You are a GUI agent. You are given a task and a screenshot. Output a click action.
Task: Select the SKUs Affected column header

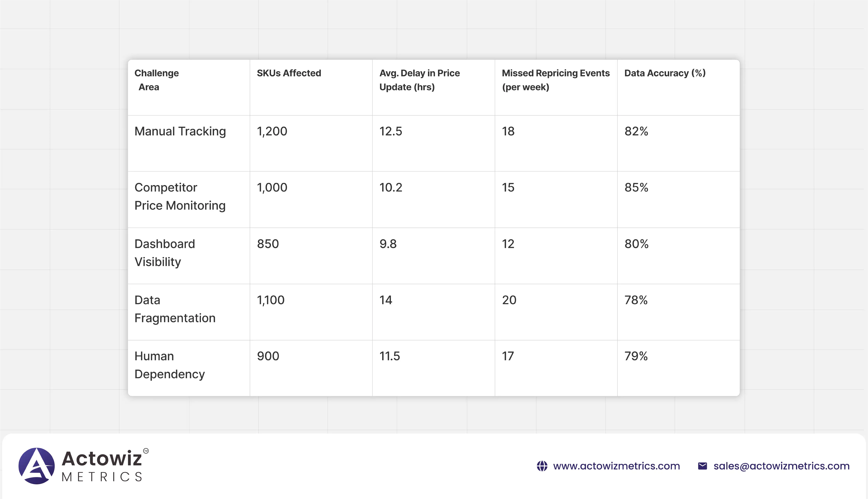289,73
